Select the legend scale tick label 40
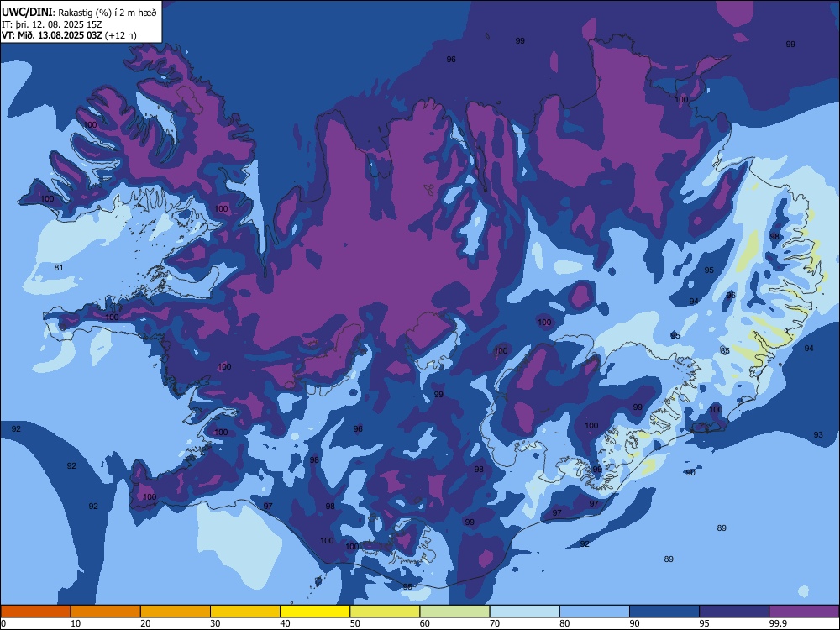Image resolution: width=840 pixels, height=630 pixels. (x=285, y=623)
